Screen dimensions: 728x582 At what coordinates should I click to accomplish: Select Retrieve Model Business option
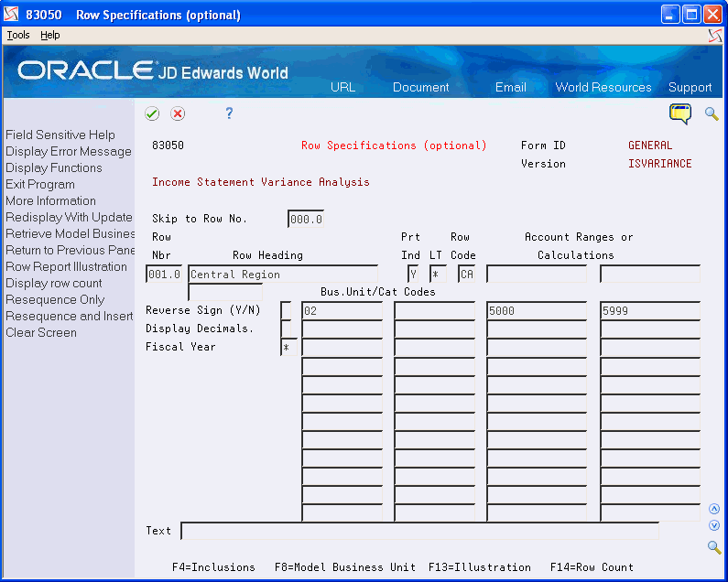pos(71,234)
